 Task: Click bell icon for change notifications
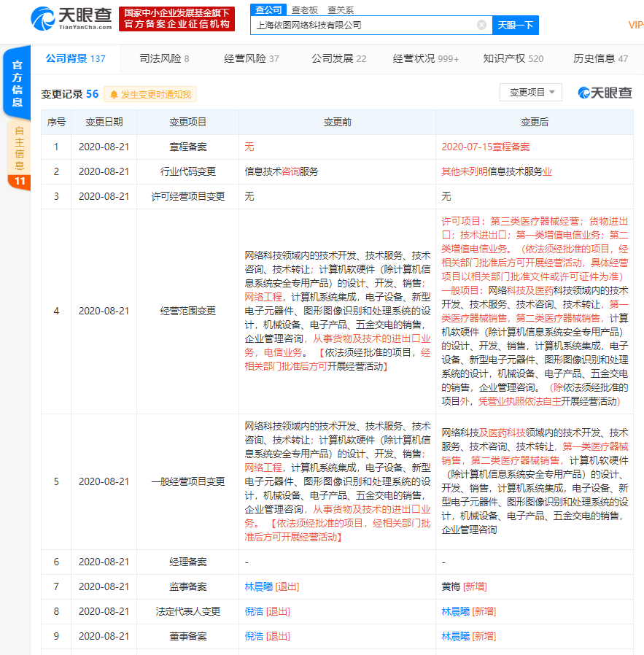click(x=114, y=94)
